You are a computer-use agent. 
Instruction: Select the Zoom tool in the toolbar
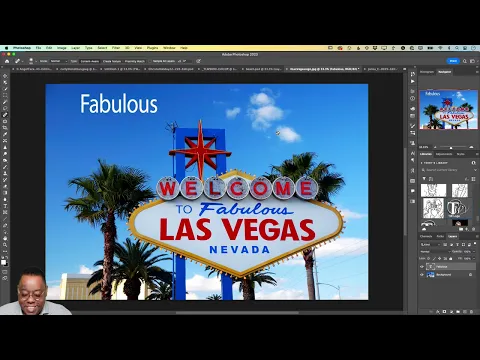coord(5,245)
